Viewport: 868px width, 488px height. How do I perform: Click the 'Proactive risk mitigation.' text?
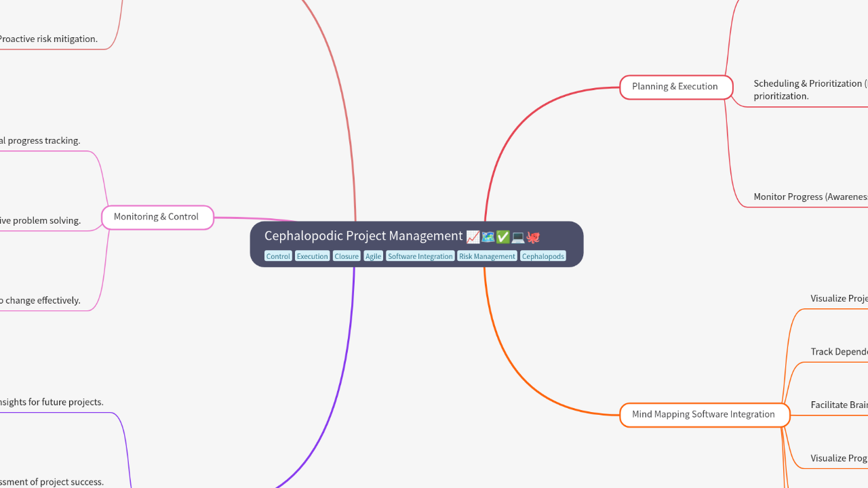click(48, 39)
